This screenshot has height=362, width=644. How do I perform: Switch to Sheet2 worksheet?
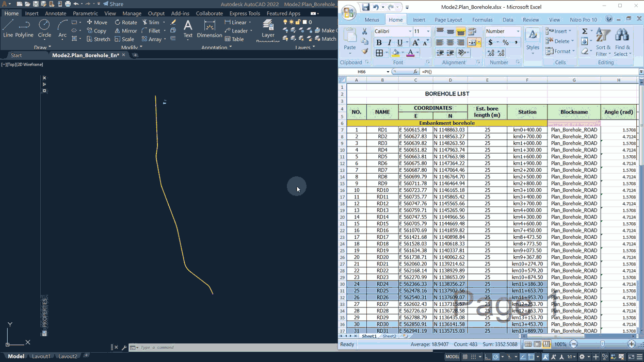[x=389, y=336]
